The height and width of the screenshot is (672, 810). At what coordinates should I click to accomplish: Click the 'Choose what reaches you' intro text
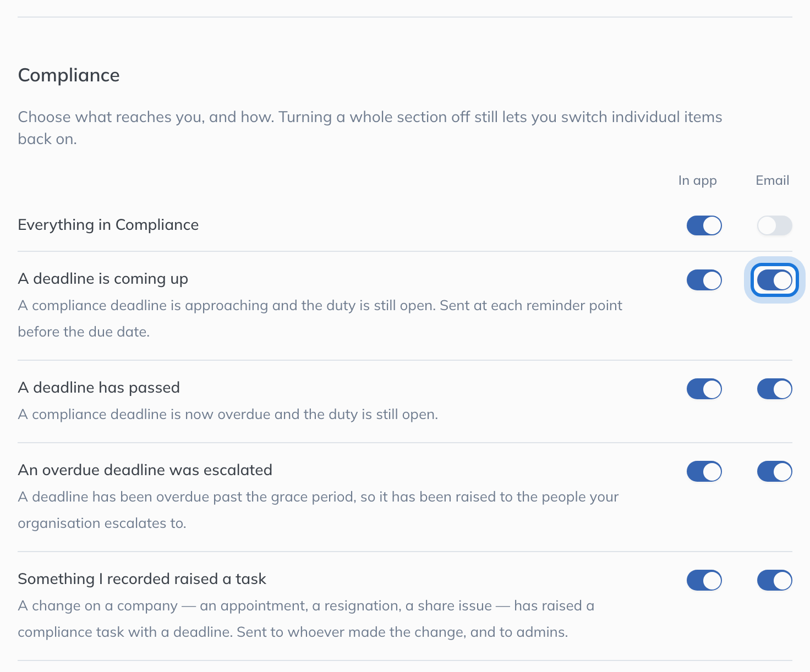pos(370,128)
